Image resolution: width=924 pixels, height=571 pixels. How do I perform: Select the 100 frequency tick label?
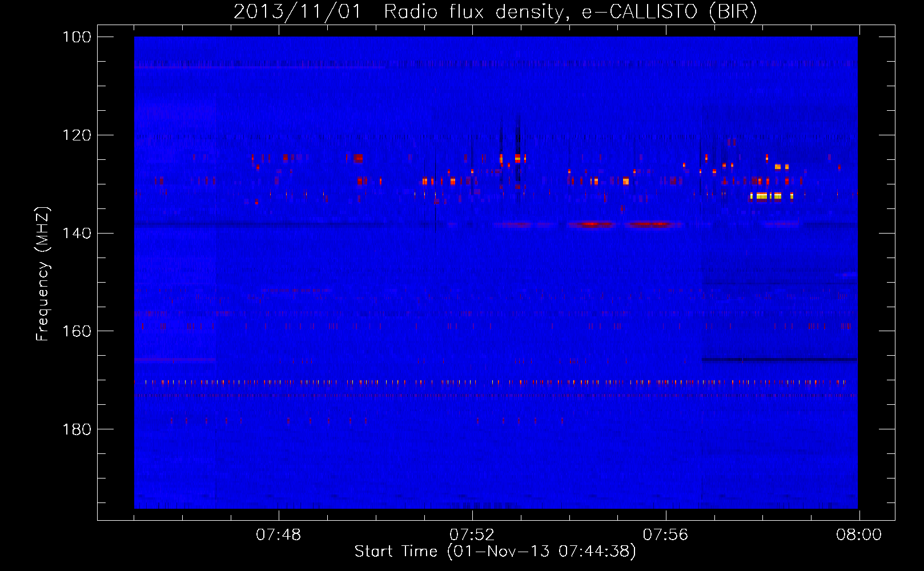(x=77, y=37)
